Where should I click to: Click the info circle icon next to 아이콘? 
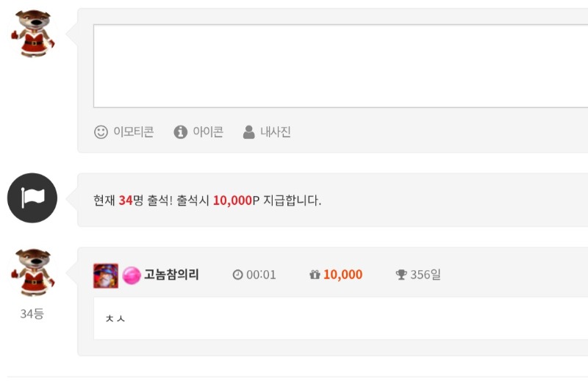(180, 132)
